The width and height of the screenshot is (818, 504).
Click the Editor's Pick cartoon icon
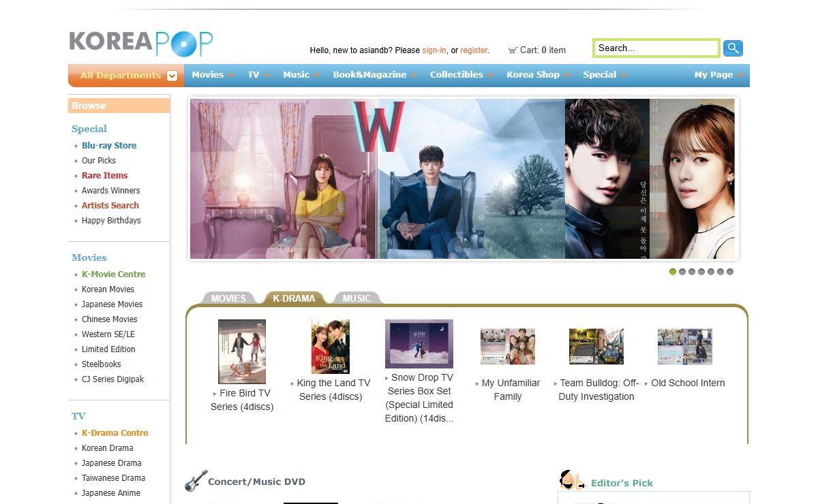[x=572, y=480]
